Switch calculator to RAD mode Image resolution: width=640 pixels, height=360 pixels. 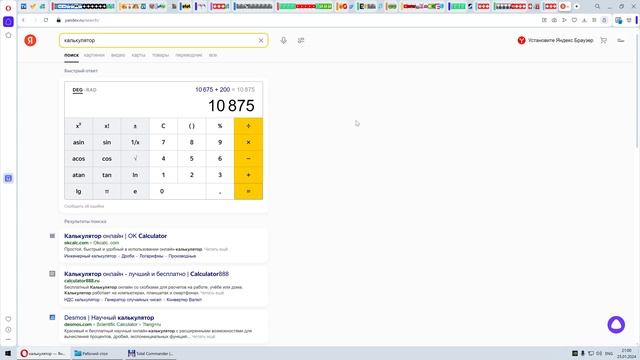click(91, 90)
